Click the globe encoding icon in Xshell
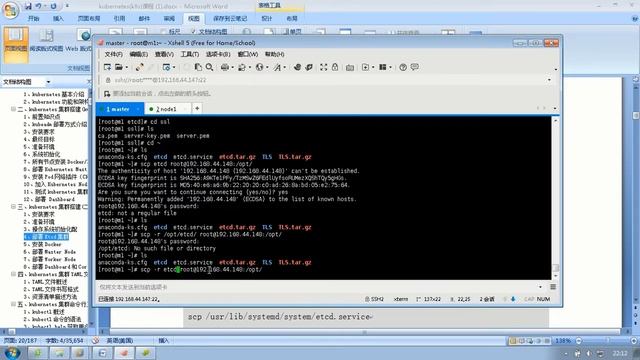Viewport: 640px width, 360px height. coord(259,67)
